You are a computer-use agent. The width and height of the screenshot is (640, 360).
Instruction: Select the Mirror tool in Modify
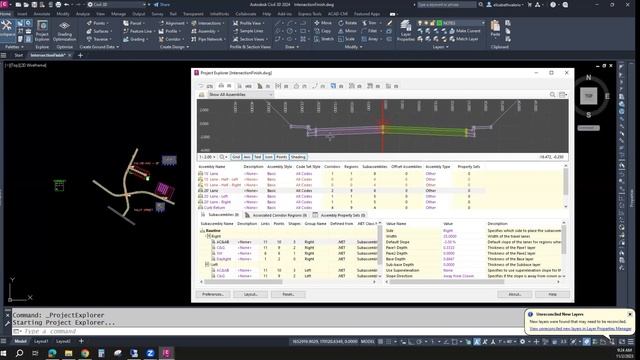347,31
